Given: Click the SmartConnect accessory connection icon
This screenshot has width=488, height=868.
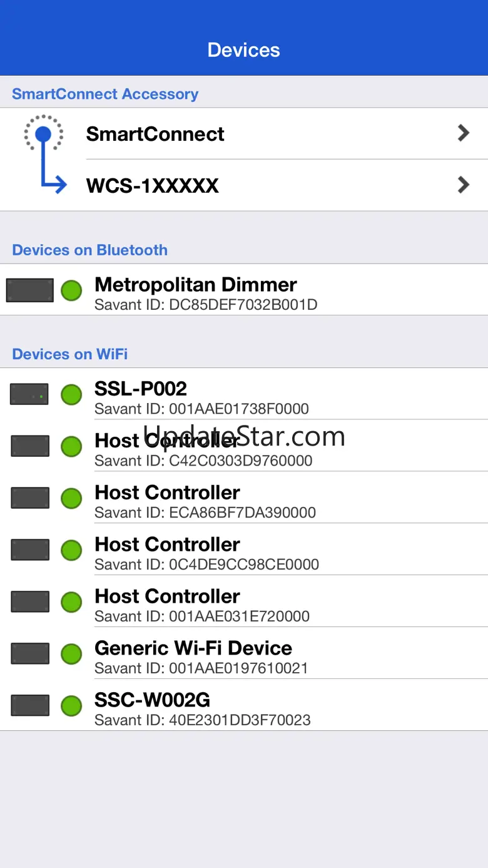Looking at the screenshot, I should [44, 154].
